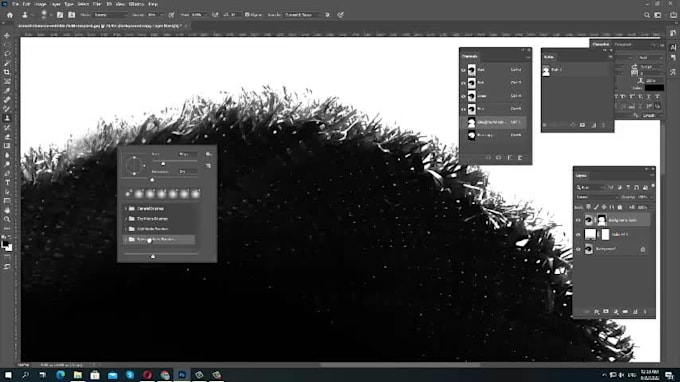Viewport: 680px width, 382px height.
Task: Open the Sample source dropdown
Action: [303, 15]
